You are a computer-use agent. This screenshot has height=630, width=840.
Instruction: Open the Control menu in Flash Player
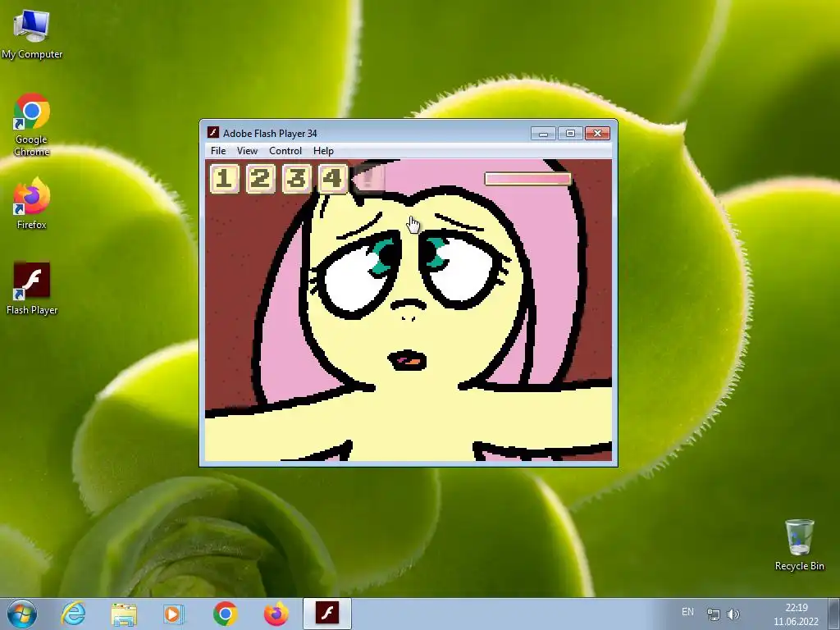point(285,151)
